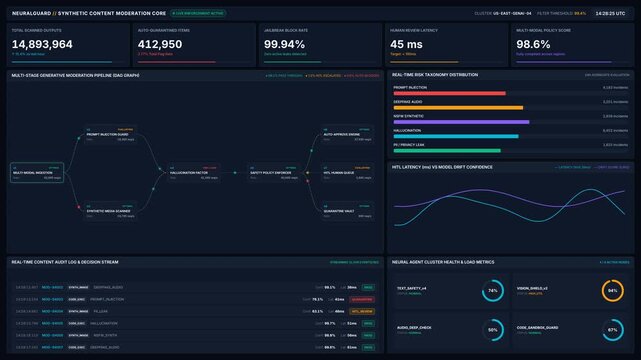Click the LIVE ENFORCEMENT ACTIVE status badge
This screenshot has width=641, height=360.
point(198,13)
